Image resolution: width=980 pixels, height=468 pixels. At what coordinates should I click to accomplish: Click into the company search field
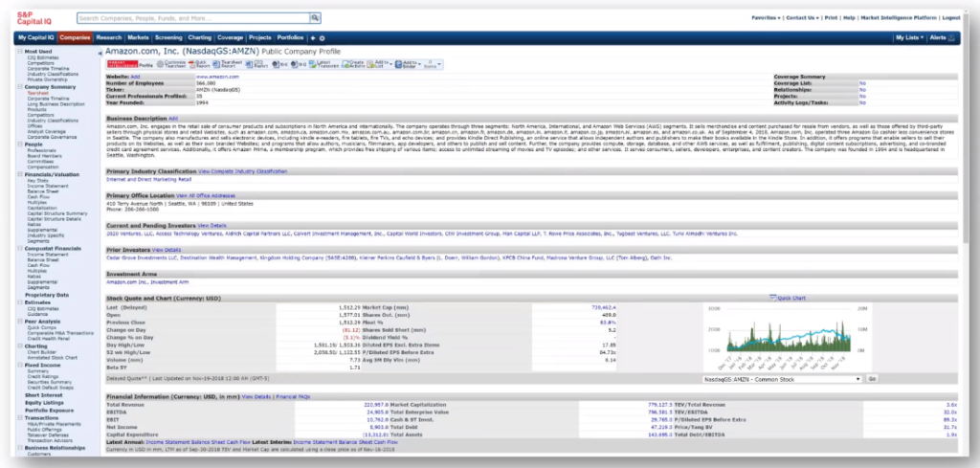point(191,18)
